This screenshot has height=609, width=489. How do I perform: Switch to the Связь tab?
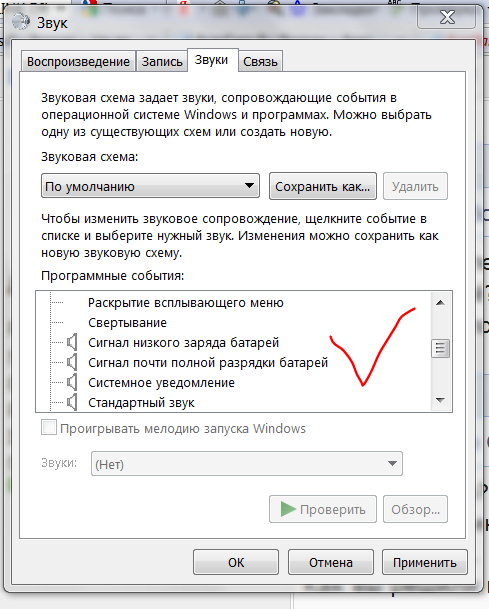point(260,61)
